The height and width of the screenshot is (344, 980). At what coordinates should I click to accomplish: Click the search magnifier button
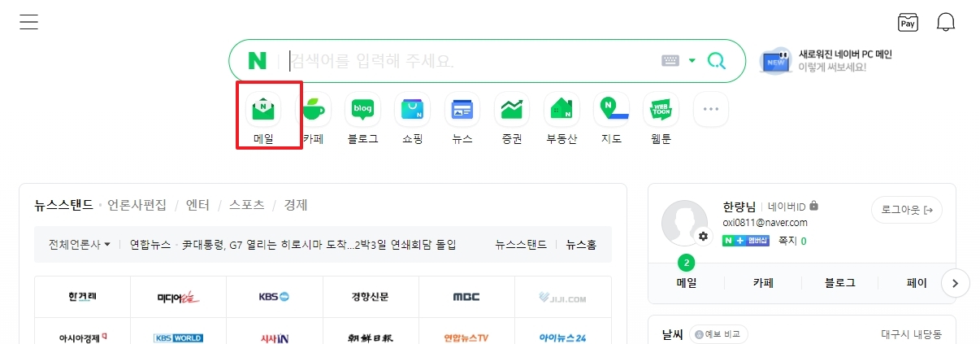[717, 61]
